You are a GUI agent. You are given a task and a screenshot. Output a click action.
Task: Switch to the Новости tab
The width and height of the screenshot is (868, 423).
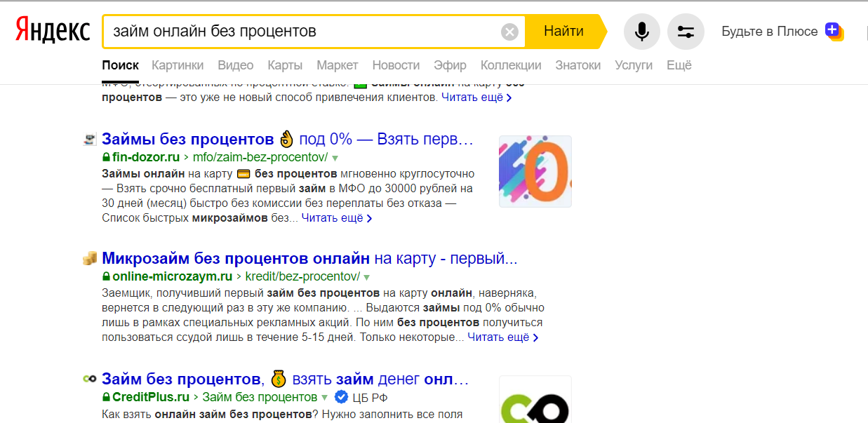(x=396, y=65)
